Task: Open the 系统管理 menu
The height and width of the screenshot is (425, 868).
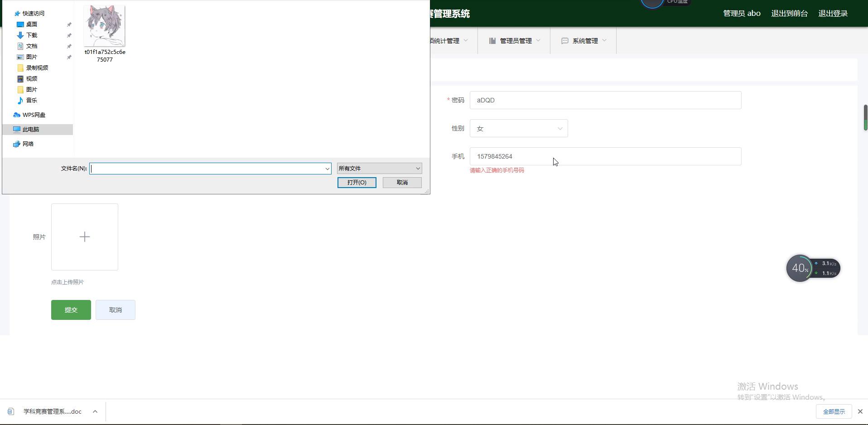Action: [x=584, y=41]
